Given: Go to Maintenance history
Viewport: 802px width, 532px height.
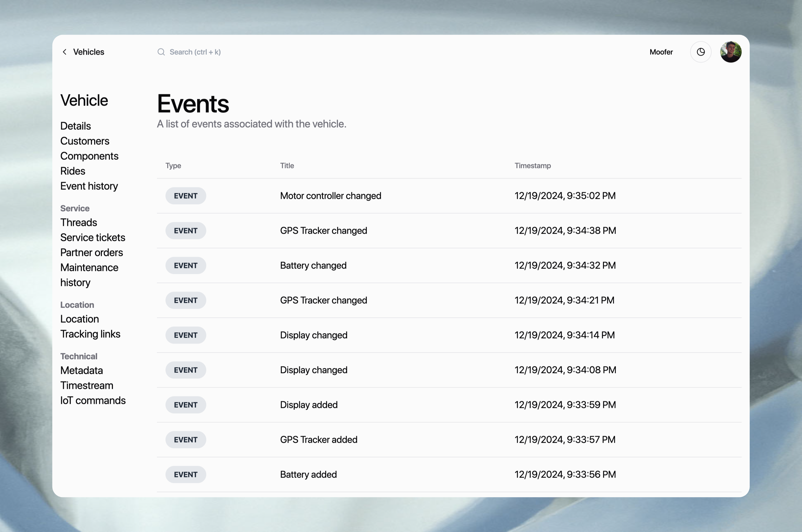Looking at the screenshot, I should point(89,275).
